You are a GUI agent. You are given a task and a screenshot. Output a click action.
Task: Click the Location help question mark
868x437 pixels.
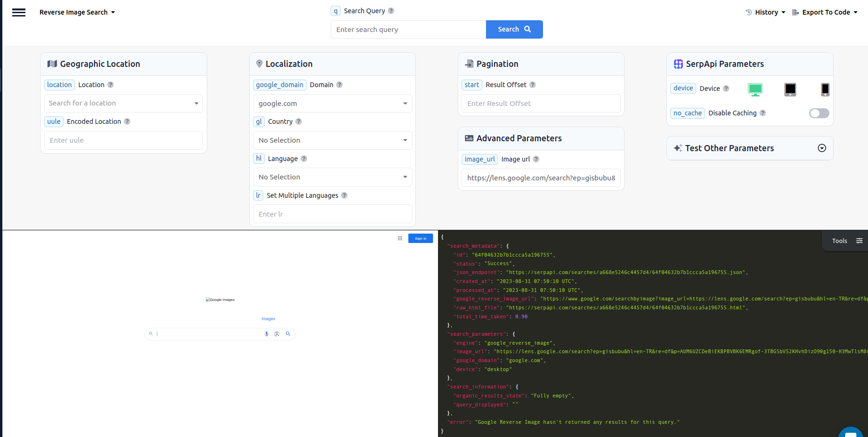coord(111,85)
